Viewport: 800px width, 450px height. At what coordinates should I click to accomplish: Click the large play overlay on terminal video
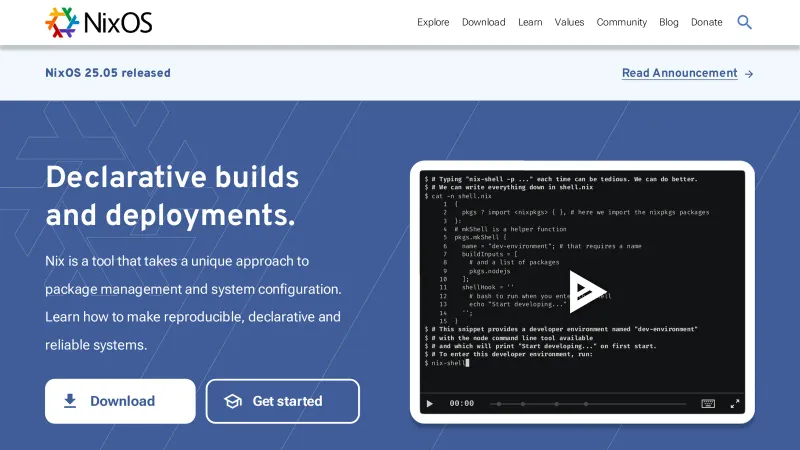click(x=587, y=289)
